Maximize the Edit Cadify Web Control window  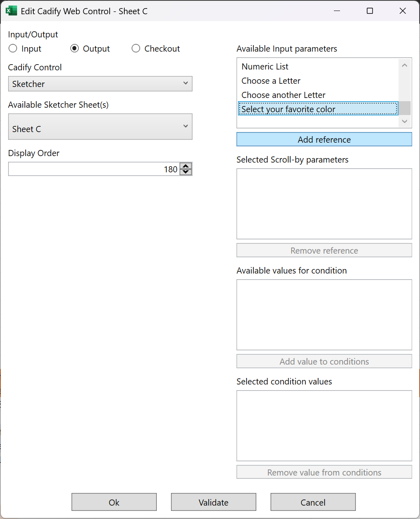click(x=370, y=11)
